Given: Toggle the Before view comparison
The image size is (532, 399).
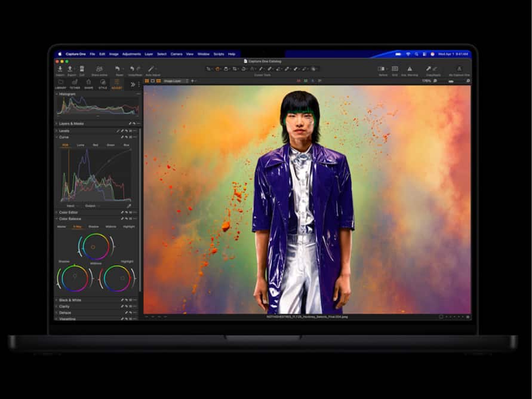Looking at the screenshot, I should (382, 69).
